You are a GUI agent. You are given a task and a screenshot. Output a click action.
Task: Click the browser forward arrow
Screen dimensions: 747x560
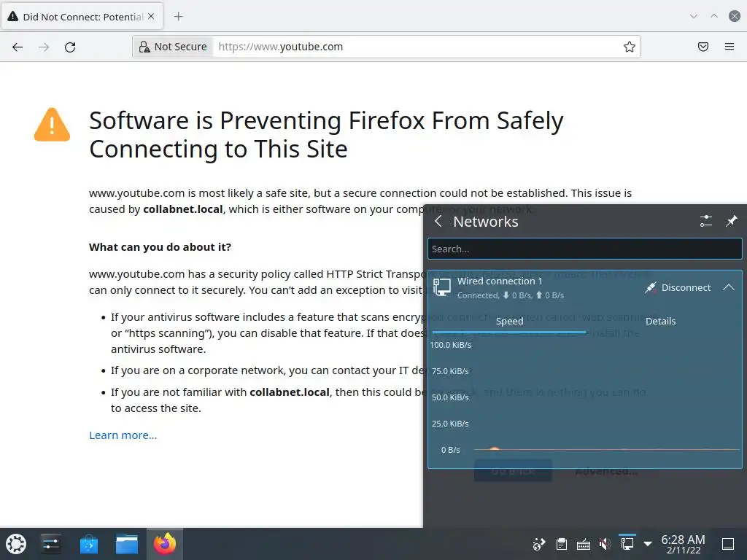pyautogui.click(x=44, y=47)
